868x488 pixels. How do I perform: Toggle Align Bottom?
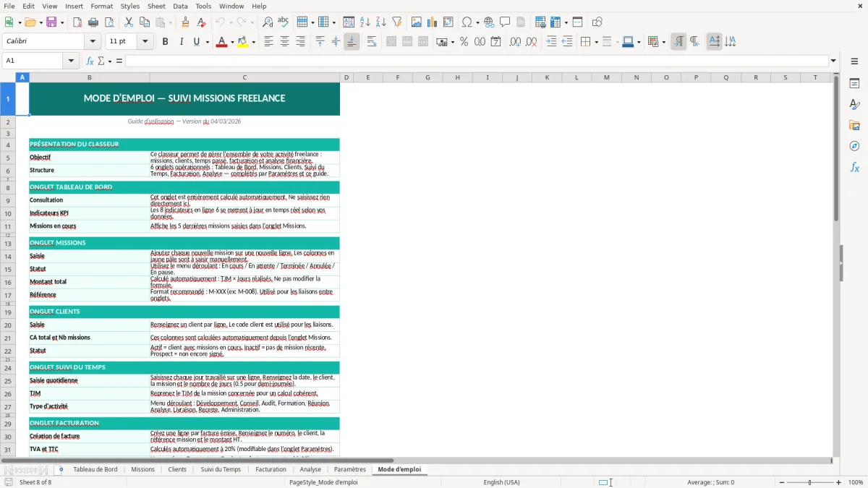352,42
